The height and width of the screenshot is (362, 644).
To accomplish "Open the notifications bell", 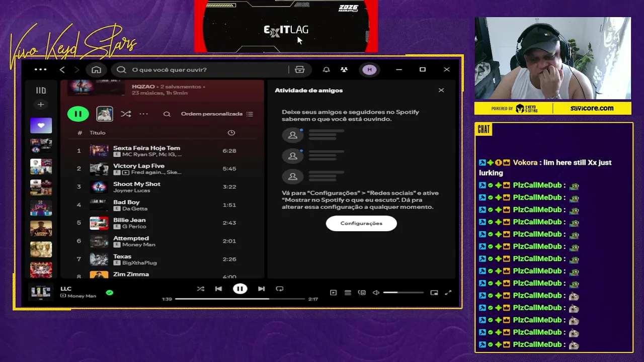I will click(327, 69).
